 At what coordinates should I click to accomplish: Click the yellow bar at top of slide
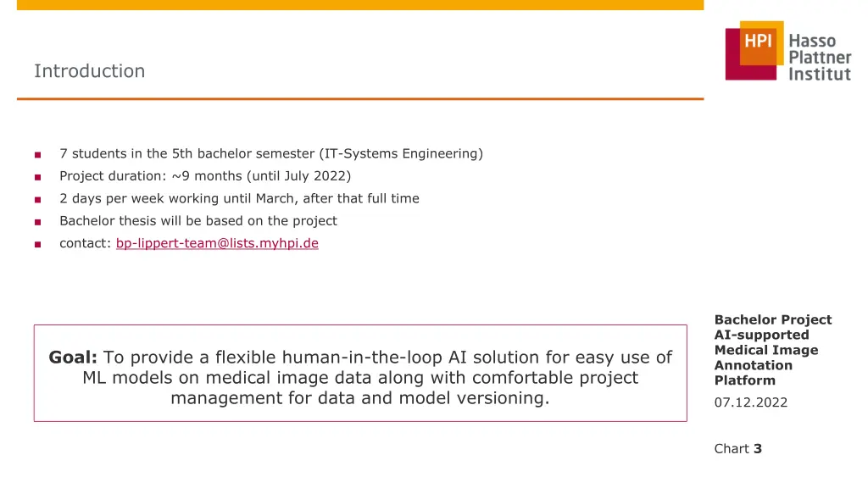pyautogui.click(x=360, y=5)
